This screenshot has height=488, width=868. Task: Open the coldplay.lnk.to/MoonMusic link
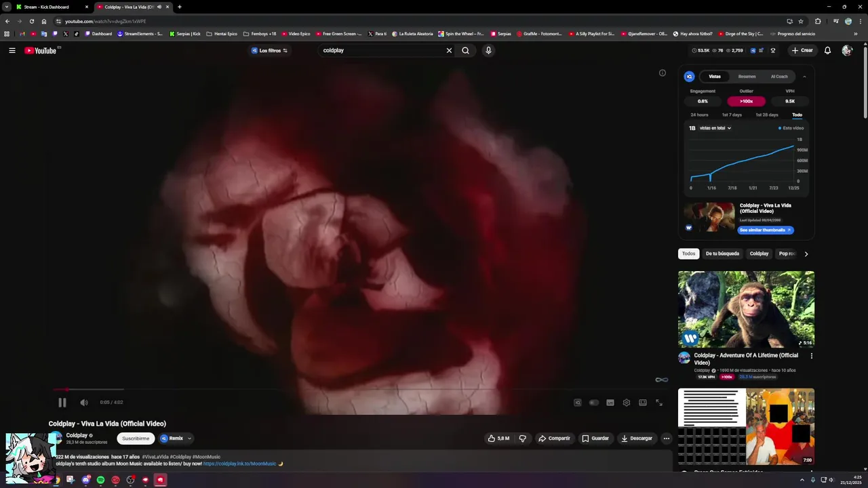pos(239,464)
